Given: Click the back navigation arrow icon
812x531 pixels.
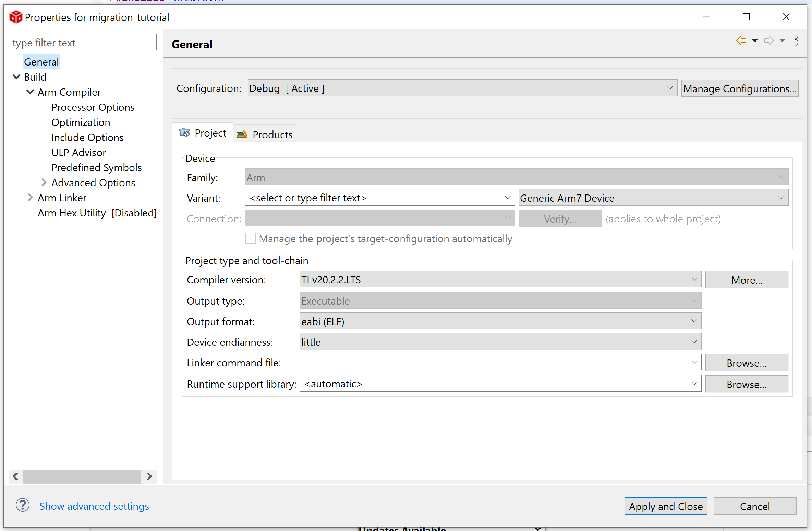Looking at the screenshot, I should pos(741,41).
